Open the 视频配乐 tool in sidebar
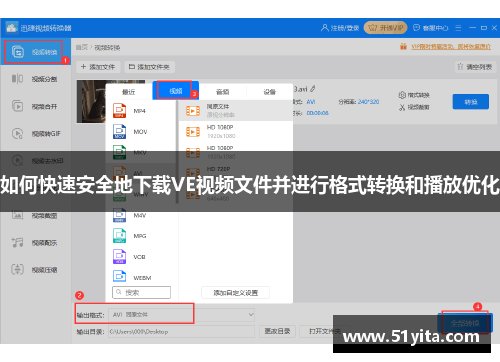Viewport: 500px width, 362px height. point(35,243)
